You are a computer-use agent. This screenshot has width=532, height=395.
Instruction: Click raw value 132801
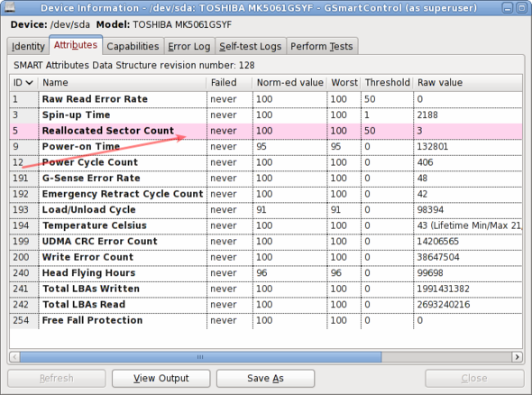433,147
